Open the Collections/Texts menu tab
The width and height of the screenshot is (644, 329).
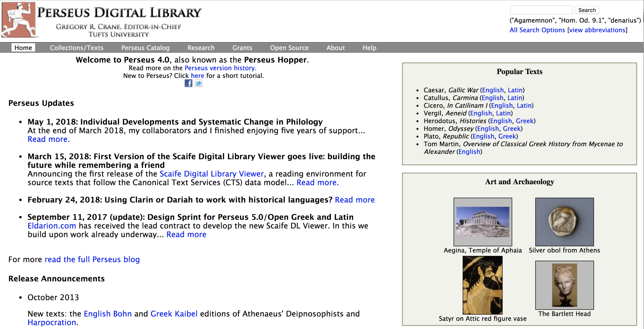pos(77,48)
